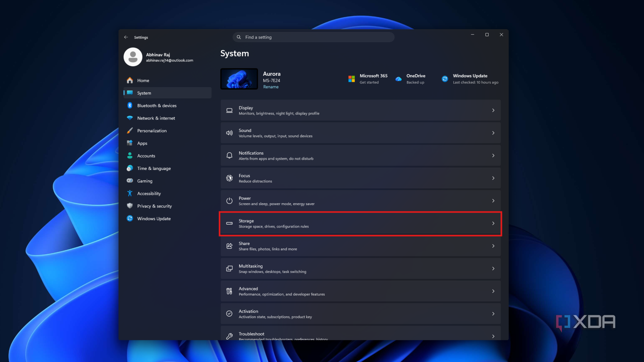
Task: Click the Display monitor icon
Action: point(229,110)
